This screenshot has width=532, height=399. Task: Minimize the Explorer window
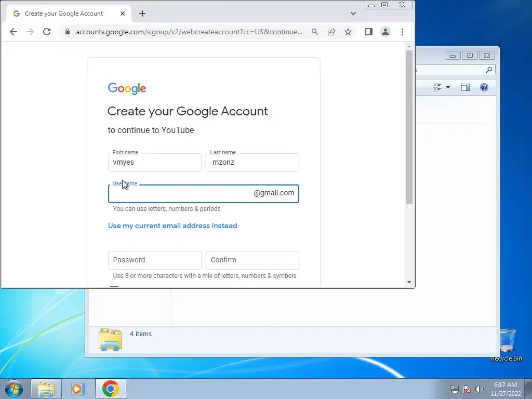tap(453, 55)
